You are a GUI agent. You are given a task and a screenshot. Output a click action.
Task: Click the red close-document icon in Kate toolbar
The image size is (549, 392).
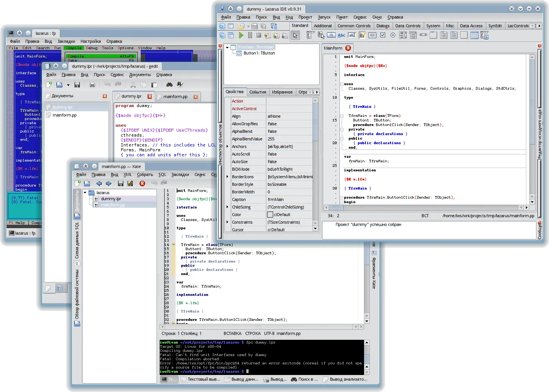pos(142,184)
